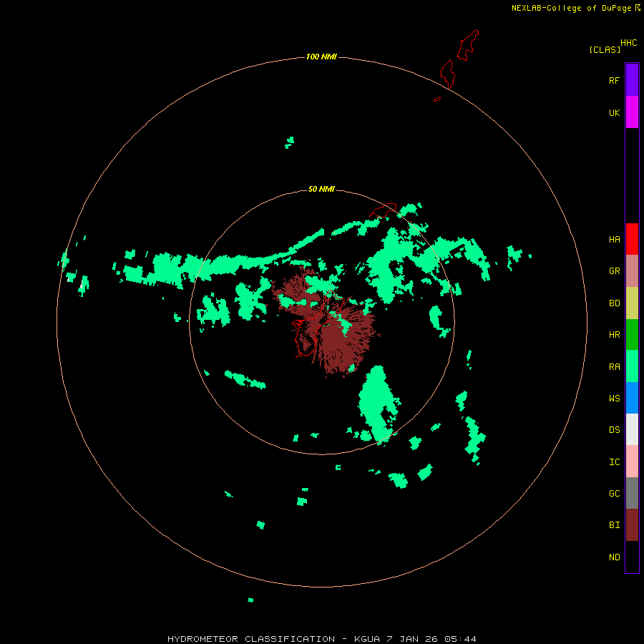Click the HA red legend swatch

(x=632, y=239)
